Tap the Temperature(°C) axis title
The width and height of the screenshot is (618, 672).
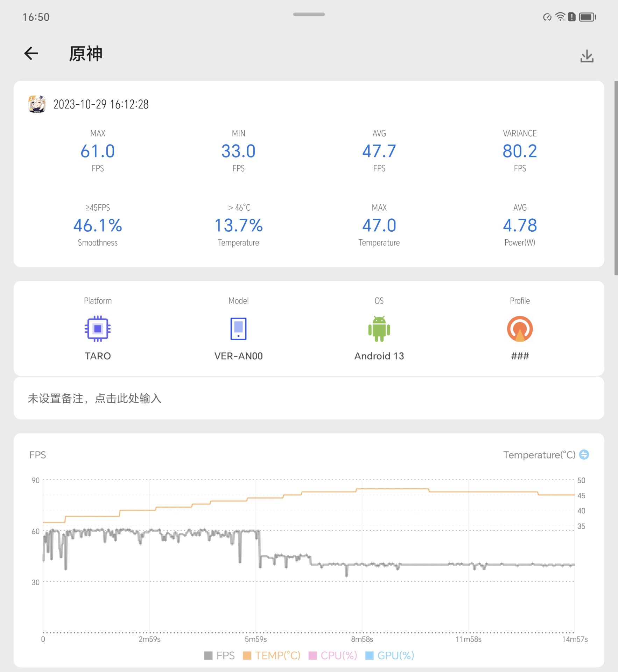click(539, 455)
